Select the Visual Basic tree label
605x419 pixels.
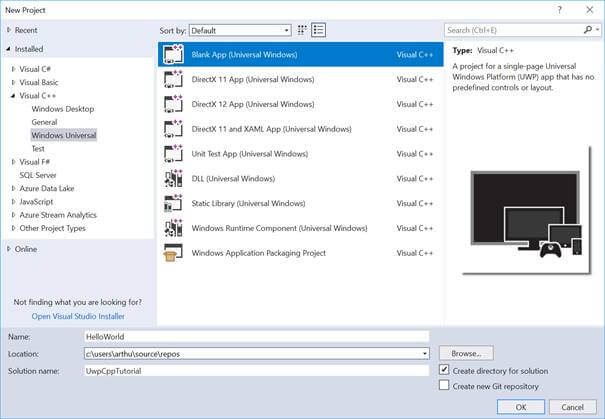pyautogui.click(x=39, y=82)
